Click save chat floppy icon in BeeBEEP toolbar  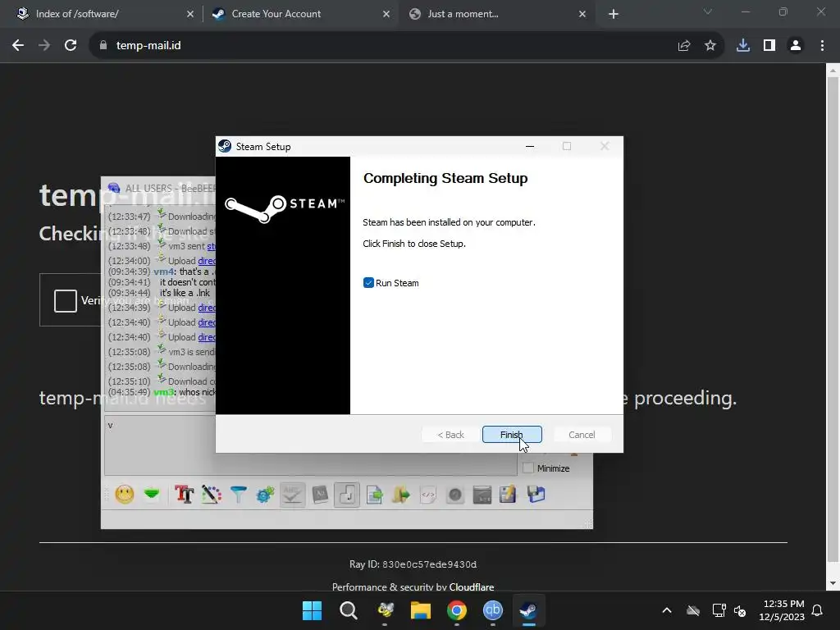click(536, 494)
